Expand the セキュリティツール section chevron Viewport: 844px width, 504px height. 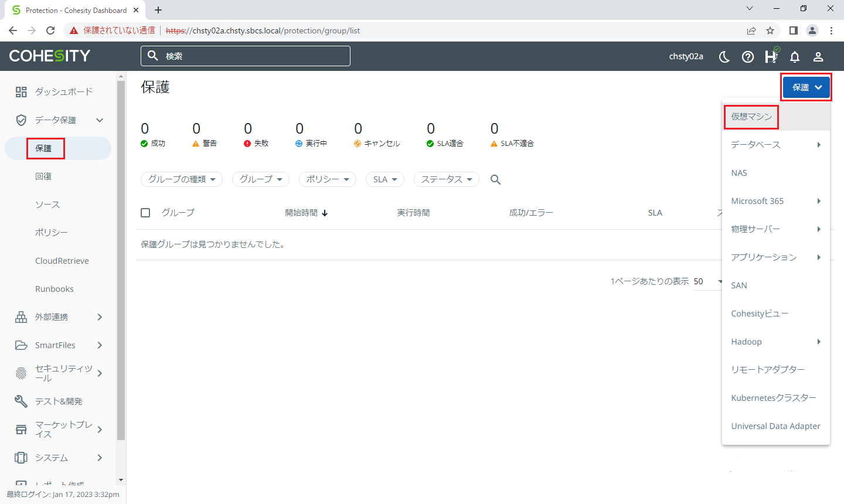[100, 373]
